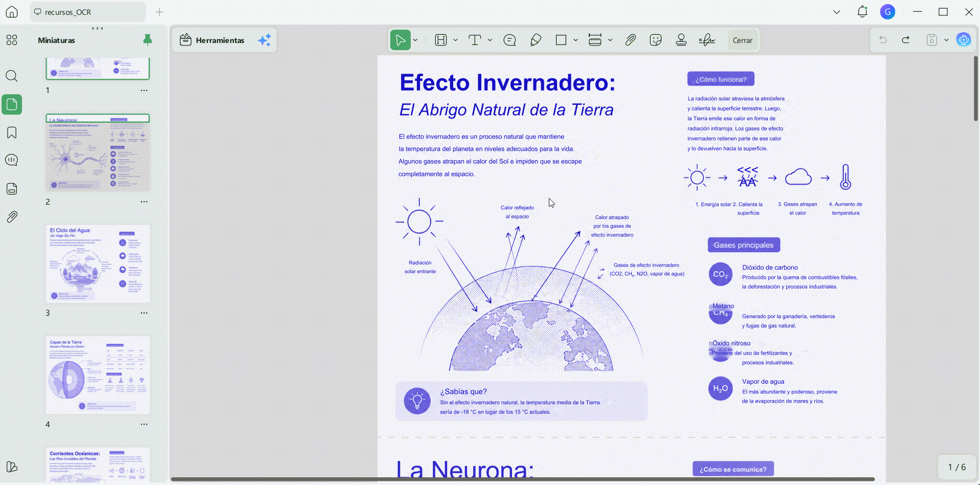Select the Corrientes Oceánicas thumbnail
980x485 pixels.
98,465
